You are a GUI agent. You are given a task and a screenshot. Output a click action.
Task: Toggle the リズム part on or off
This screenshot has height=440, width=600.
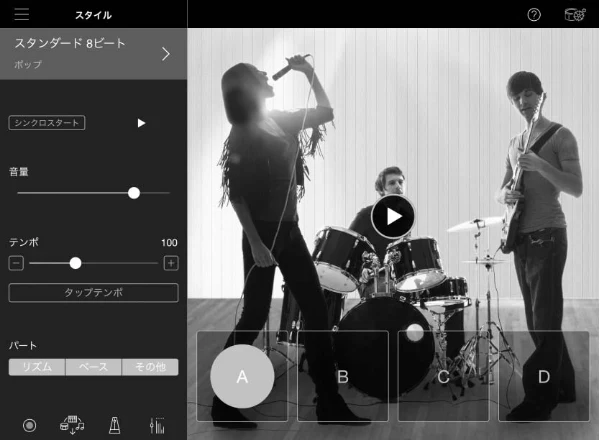tap(37, 367)
